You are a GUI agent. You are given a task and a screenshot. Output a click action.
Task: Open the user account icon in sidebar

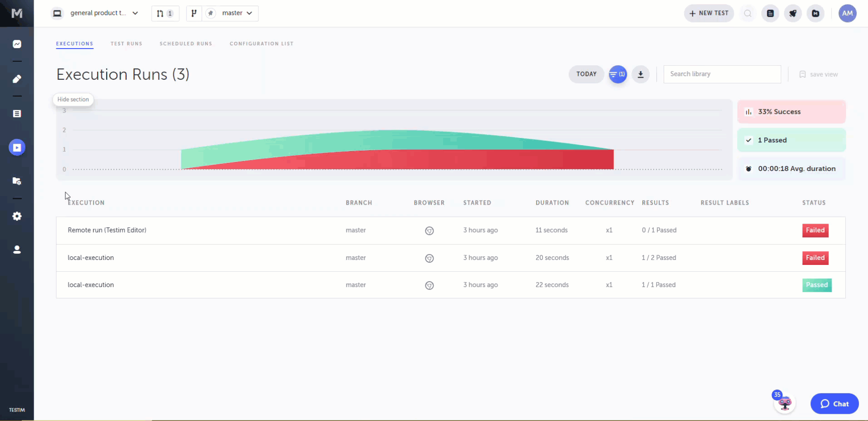[17, 250]
